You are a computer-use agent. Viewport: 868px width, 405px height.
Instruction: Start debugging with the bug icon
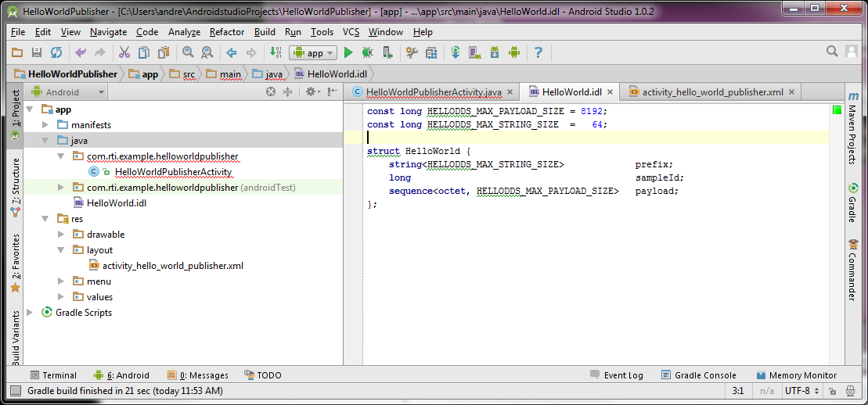click(368, 52)
